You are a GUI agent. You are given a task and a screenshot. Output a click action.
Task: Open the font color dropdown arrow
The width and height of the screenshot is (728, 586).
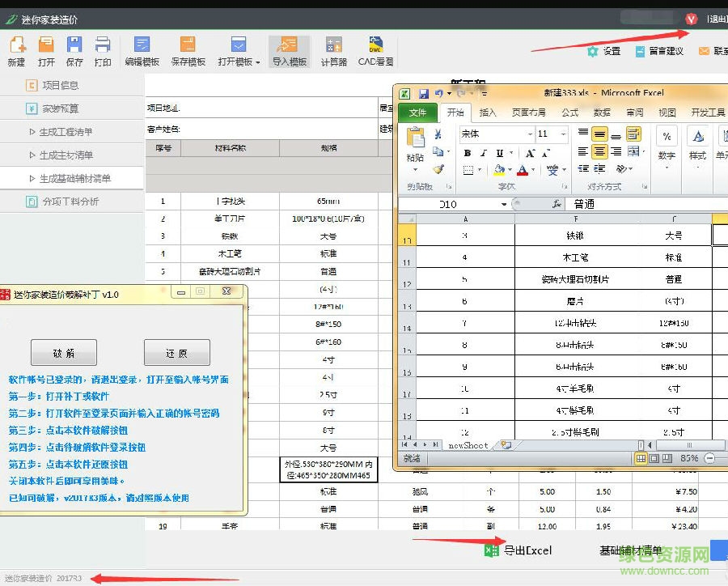click(532, 168)
